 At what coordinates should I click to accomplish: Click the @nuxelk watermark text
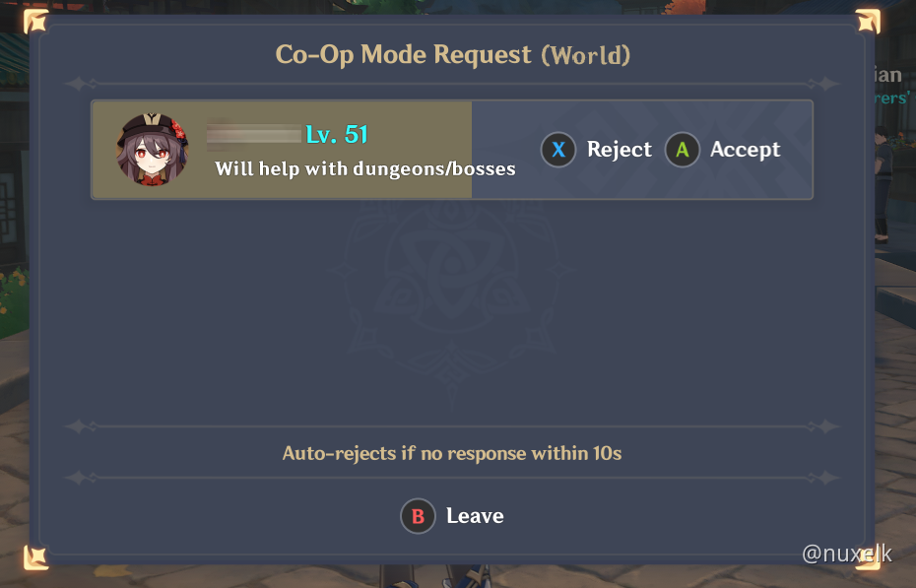(x=847, y=554)
